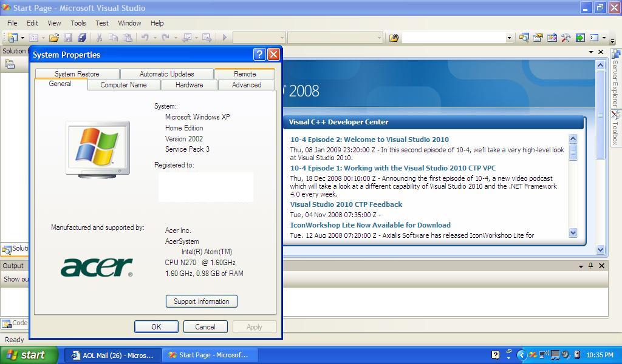Viewport: 622px width, 364px height.
Task: Open the Find combo box dropdown arrow
Action: (x=509, y=38)
